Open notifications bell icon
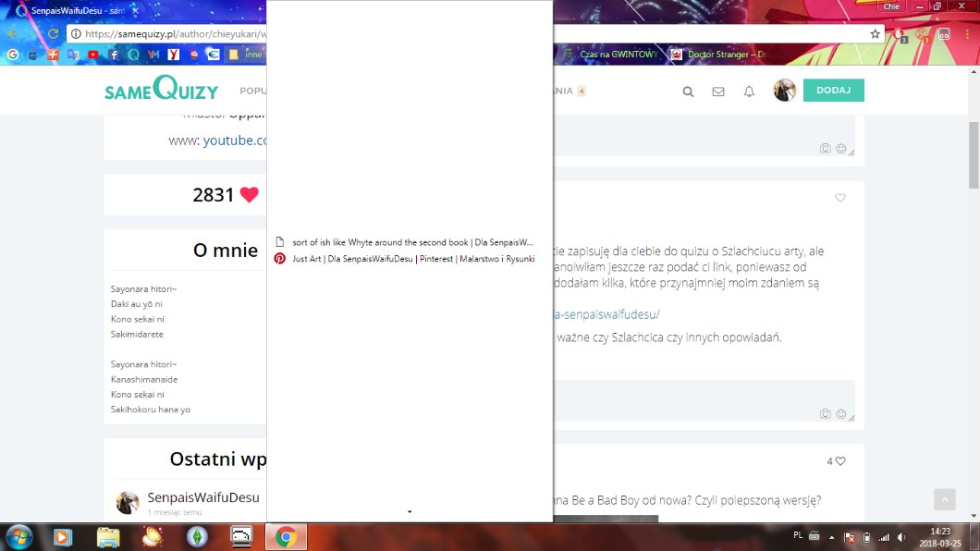This screenshot has width=980, height=551. point(749,92)
